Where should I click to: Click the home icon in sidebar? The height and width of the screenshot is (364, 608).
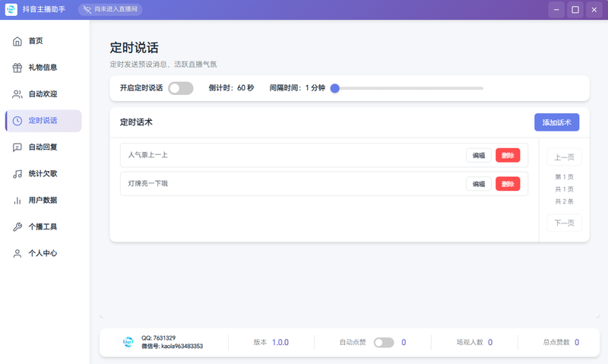click(17, 41)
